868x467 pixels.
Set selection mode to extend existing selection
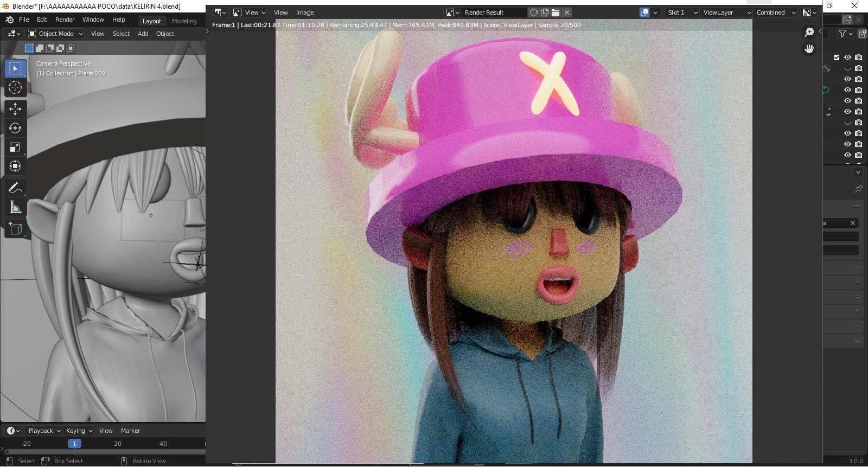[x=40, y=48]
